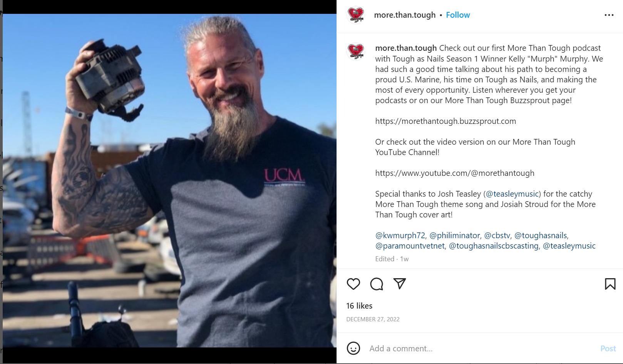Share post with paper plane icon
Screen dimensions: 623x364
point(400,284)
